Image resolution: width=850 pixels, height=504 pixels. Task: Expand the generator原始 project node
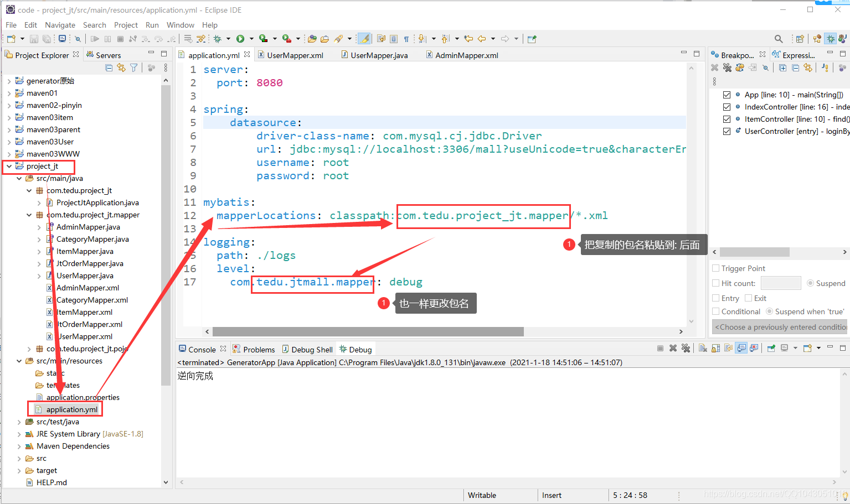point(9,81)
